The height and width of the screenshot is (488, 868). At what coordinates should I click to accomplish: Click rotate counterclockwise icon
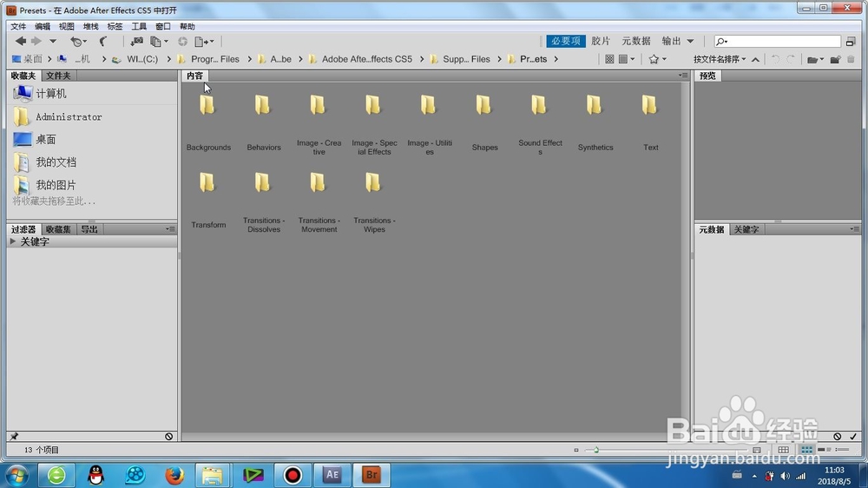775,59
